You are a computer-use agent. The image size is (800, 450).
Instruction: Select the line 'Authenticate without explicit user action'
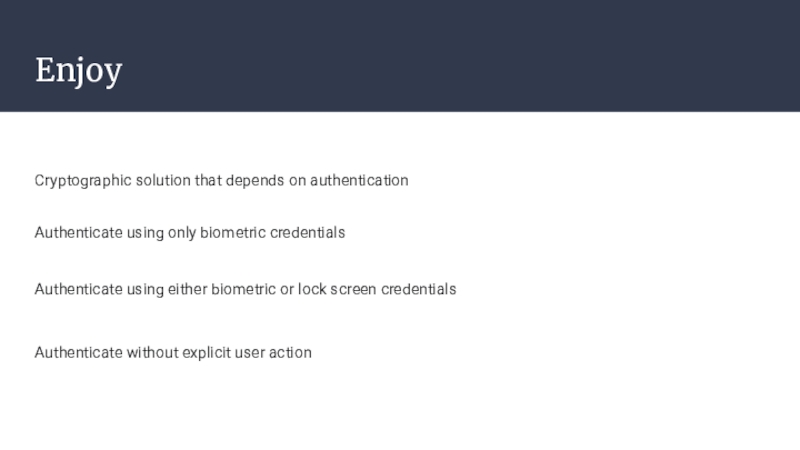173,353
